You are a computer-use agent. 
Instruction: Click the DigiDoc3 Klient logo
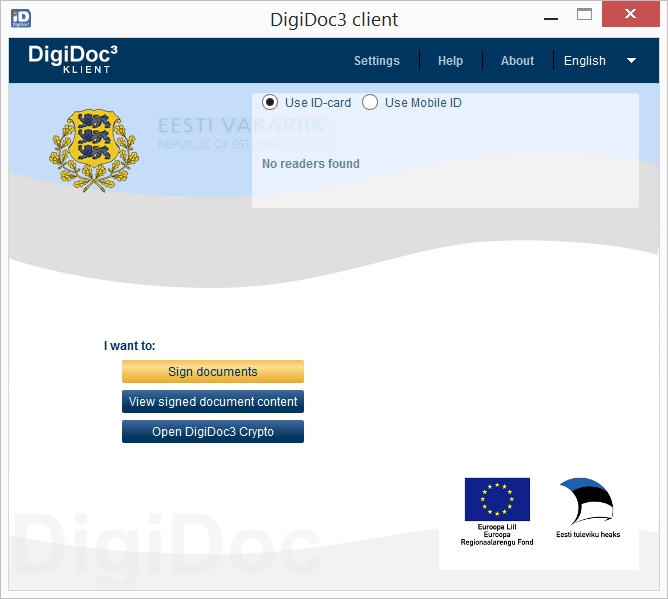tap(73, 59)
